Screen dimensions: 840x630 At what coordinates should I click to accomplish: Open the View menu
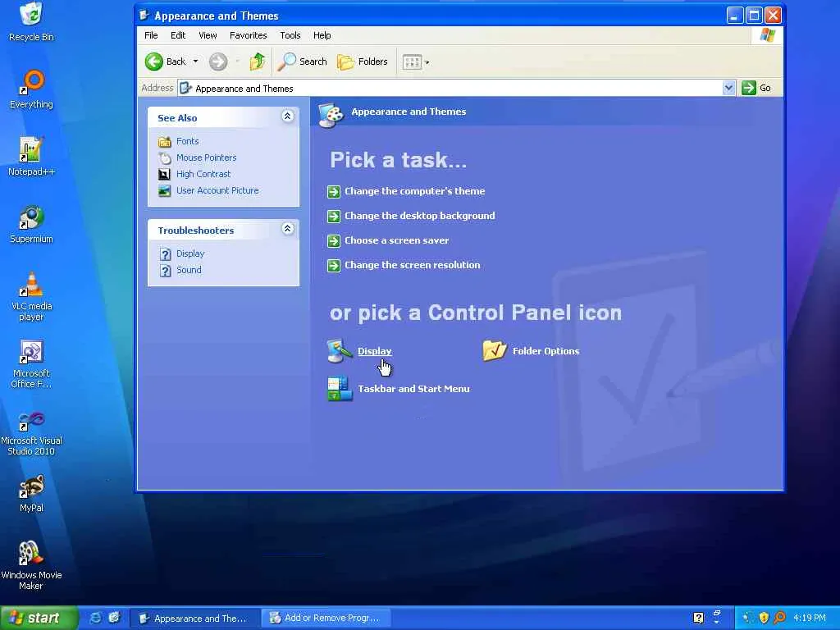coord(208,35)
